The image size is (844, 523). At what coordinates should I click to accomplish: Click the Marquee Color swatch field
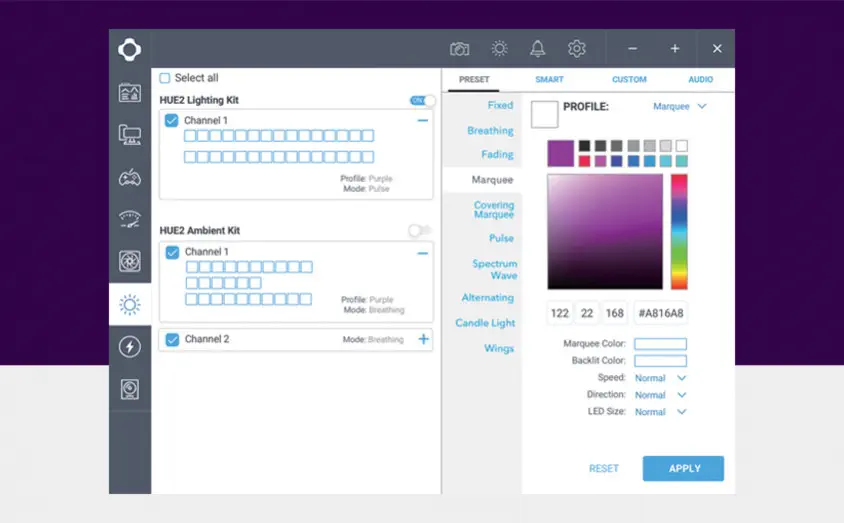(x=660, y=344)
